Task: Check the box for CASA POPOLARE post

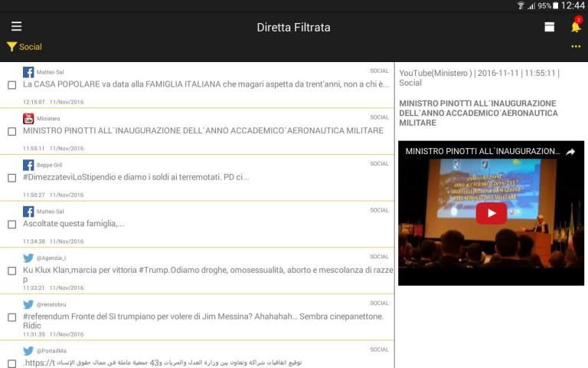Action: [x=11, y=85]
